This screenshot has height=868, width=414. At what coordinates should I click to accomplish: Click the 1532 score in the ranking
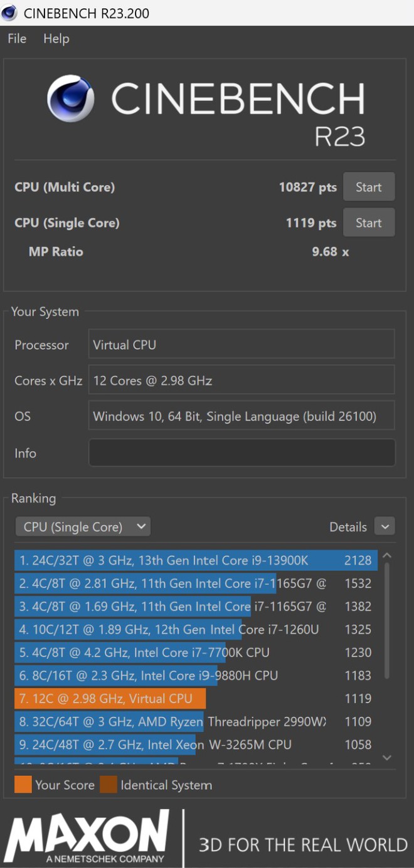(358, 583)
